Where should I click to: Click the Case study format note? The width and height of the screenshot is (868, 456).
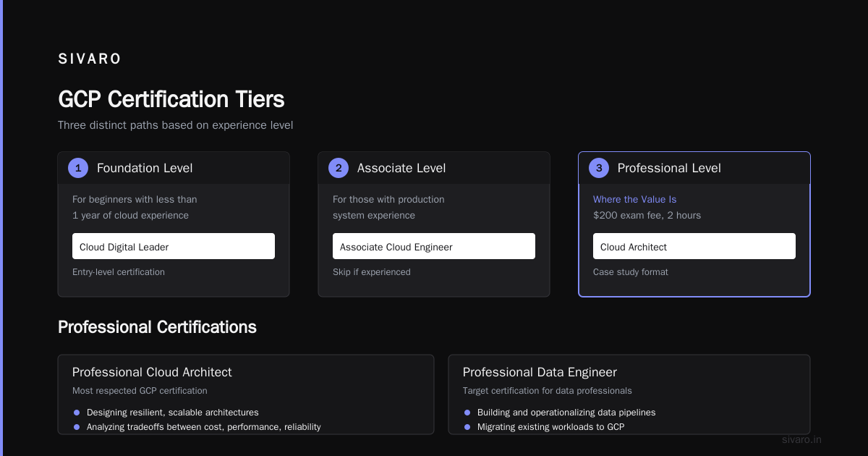pyautogui.click(x=631, y=272)
